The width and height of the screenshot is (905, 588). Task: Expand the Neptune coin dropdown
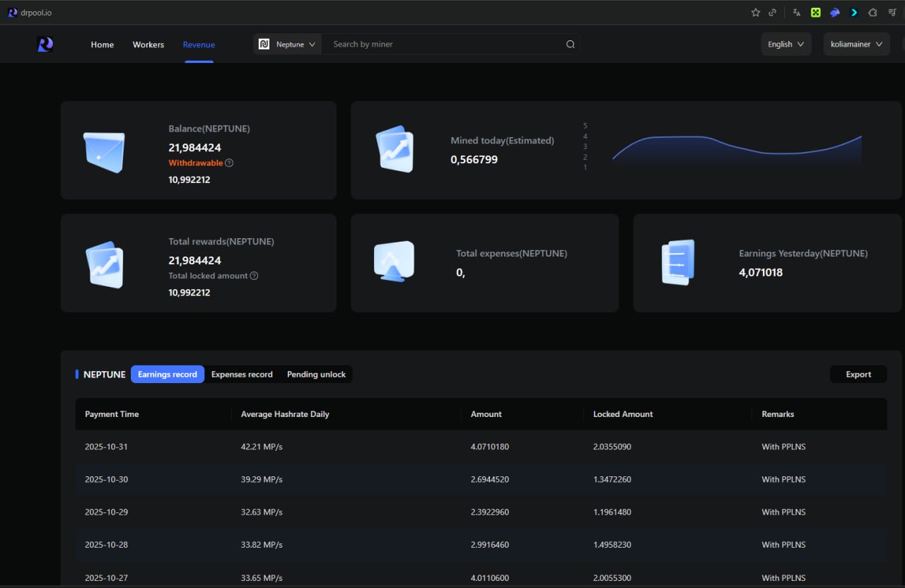pyautogui.click(x=288, y=45)
